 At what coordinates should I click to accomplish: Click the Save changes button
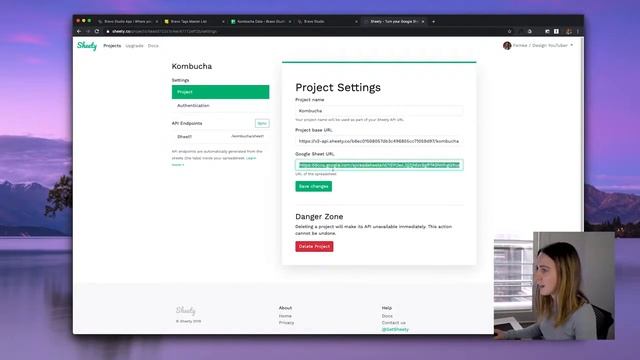[313, 186]
